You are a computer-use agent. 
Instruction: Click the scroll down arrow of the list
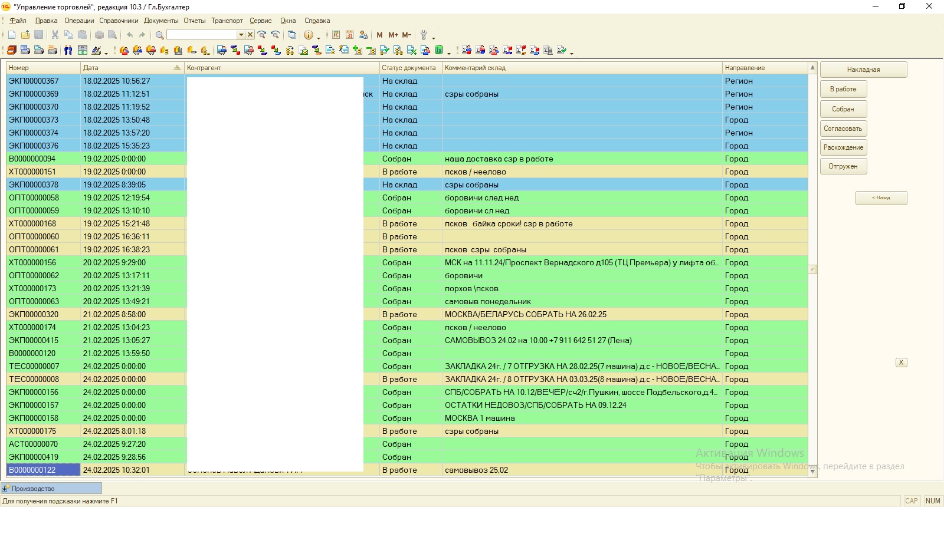pos(812,471)
